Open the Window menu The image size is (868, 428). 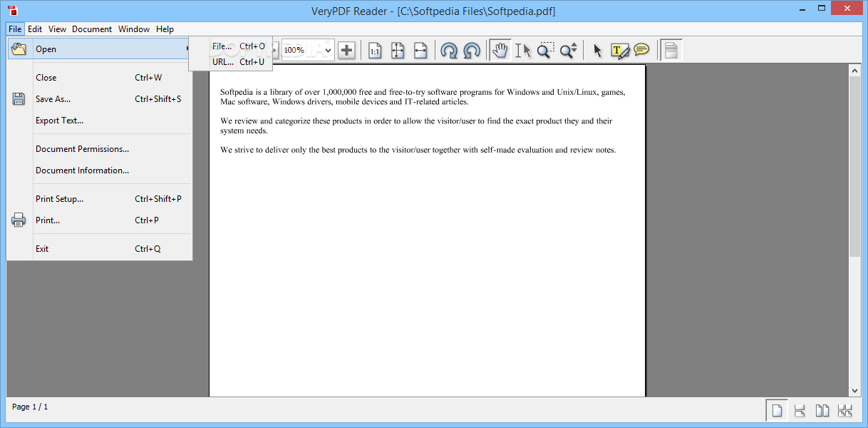(x=134, y=29)
